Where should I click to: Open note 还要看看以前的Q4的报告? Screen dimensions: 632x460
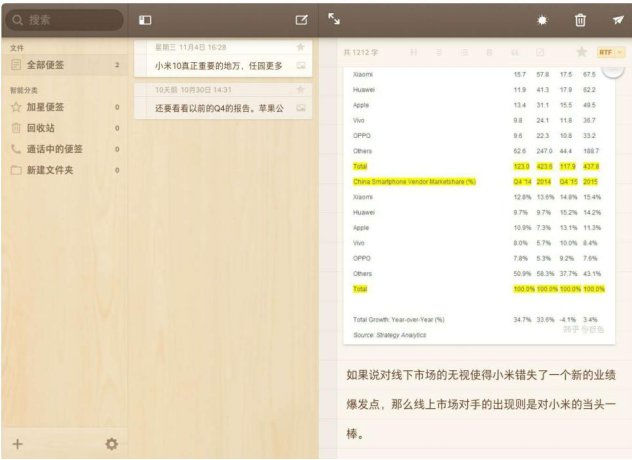223,101
